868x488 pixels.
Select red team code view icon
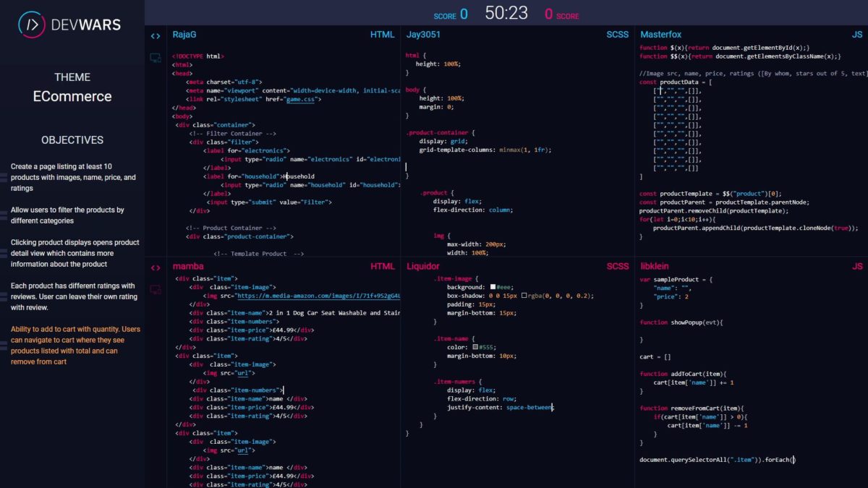click(156, 267)
